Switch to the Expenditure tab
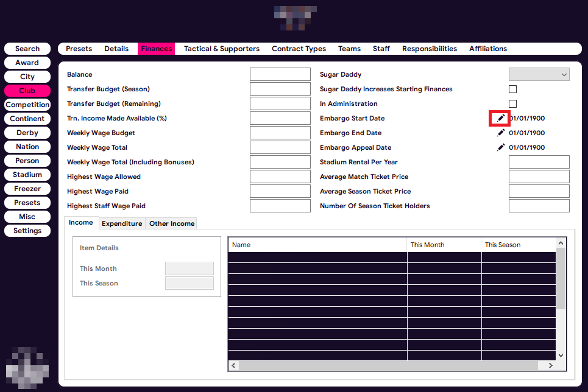588x392 pixels. [x=122, y=223]
